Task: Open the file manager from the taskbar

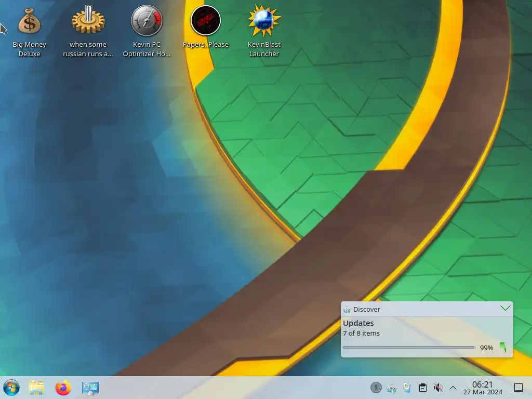Action: coord(37,388)
